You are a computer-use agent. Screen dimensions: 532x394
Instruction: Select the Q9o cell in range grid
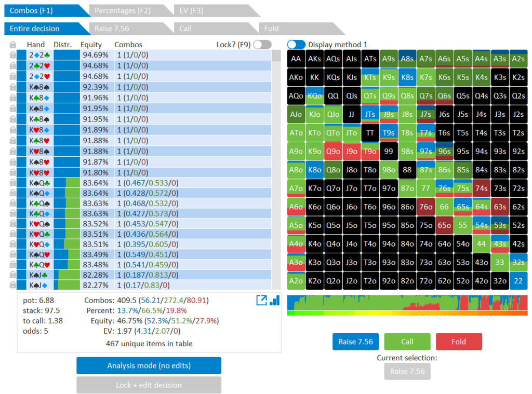coord(333,151)
